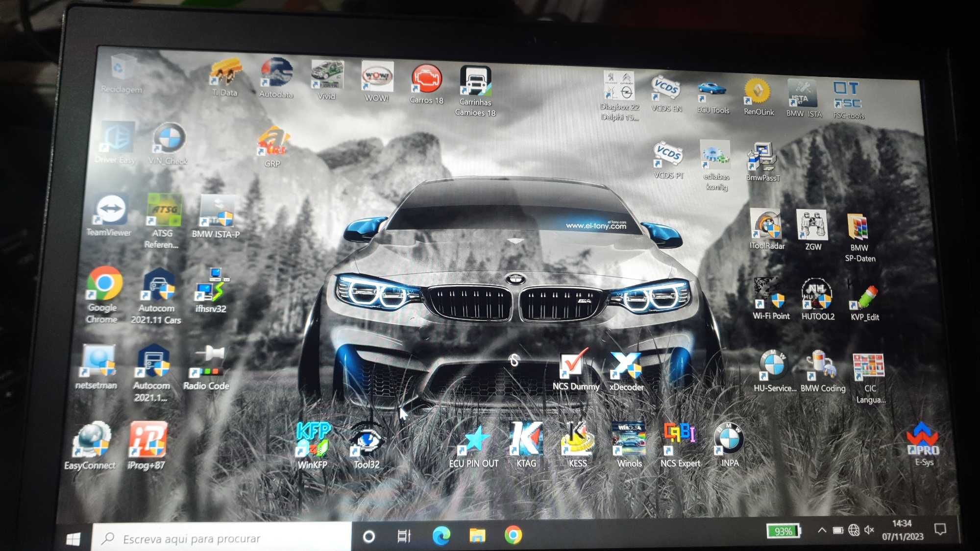Screen dimensions: 980x551
Task: Select Carrinhas Camioes 18 truck icon
Action: (475, 91)
